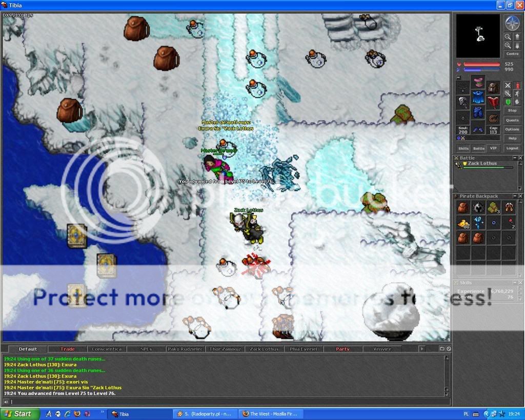Switch to the Default chat tab
Viewport: 525px width, 420px height.
[x=28, y=349]
